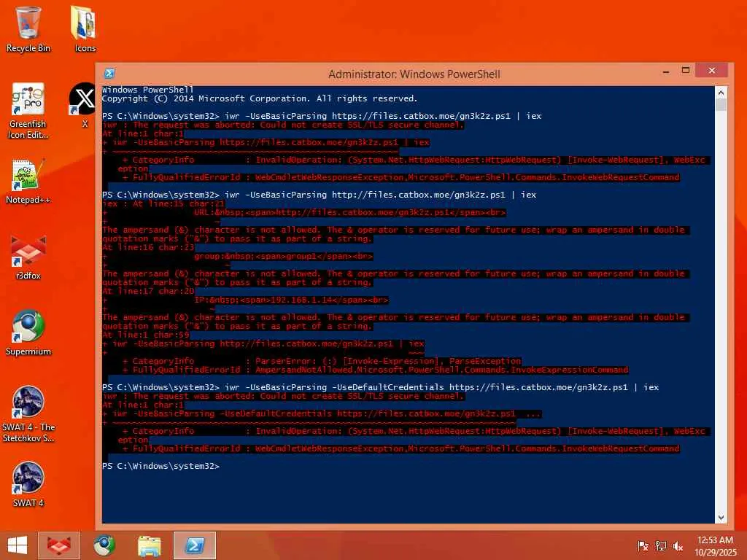Image resolution: width=747 pixels, height=560 pixels.
Task: Open the X desktop shortcut
Action: pyautogui.click(x=84, y=105)
